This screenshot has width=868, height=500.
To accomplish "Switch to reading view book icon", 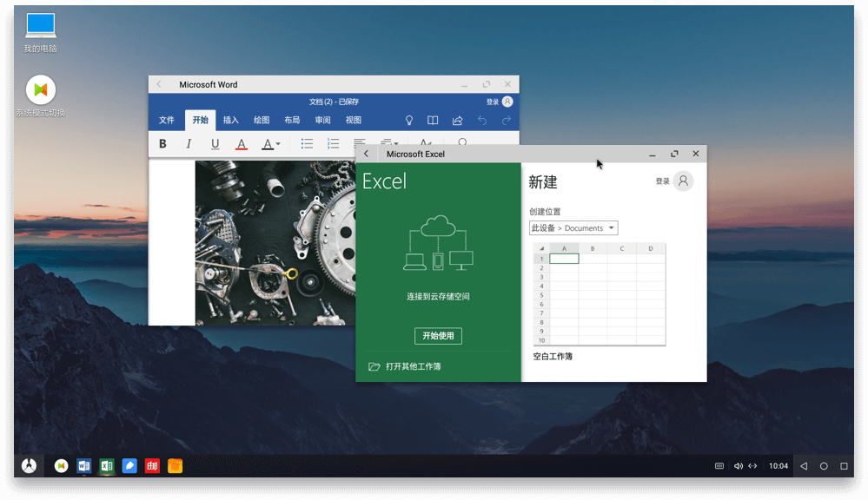I will pyautogui.click(x=433, y=121).
